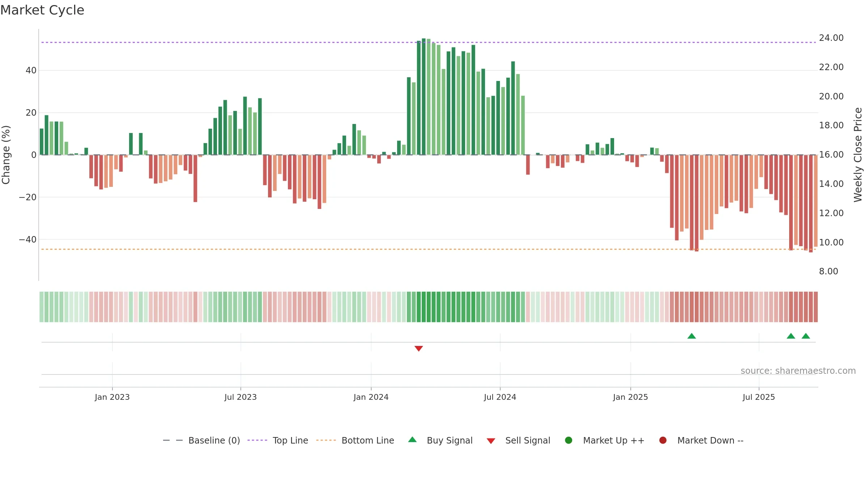Click the 14.00 price axis label
Image resolution: width=868 pixels, height=488 pixels.
pyautogui.click(x=831, y=184)
